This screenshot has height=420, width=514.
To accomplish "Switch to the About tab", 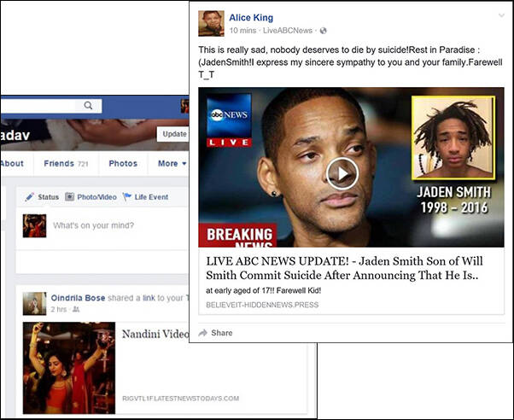I will tap(12, 163).
